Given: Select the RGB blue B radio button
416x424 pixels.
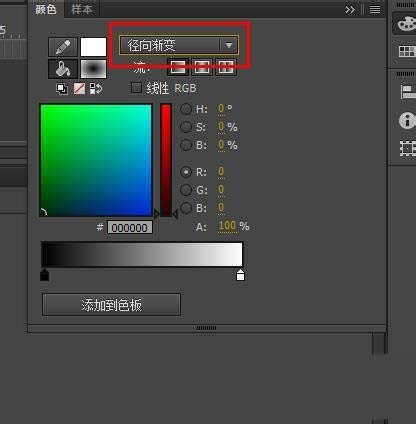Looking at the screenshot, I should pos(186,208).
